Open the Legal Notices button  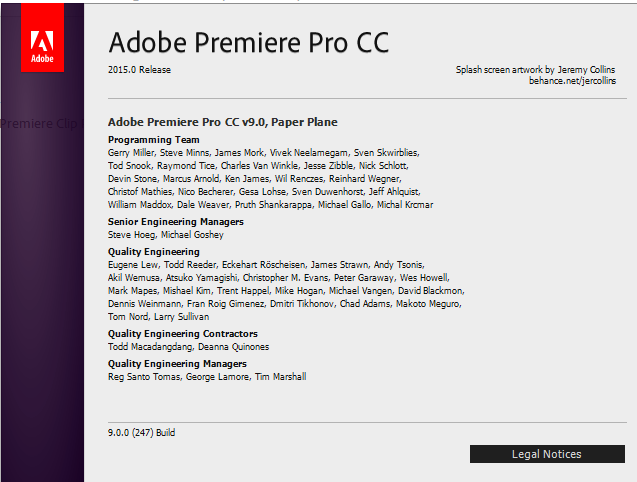click(546, 454)
